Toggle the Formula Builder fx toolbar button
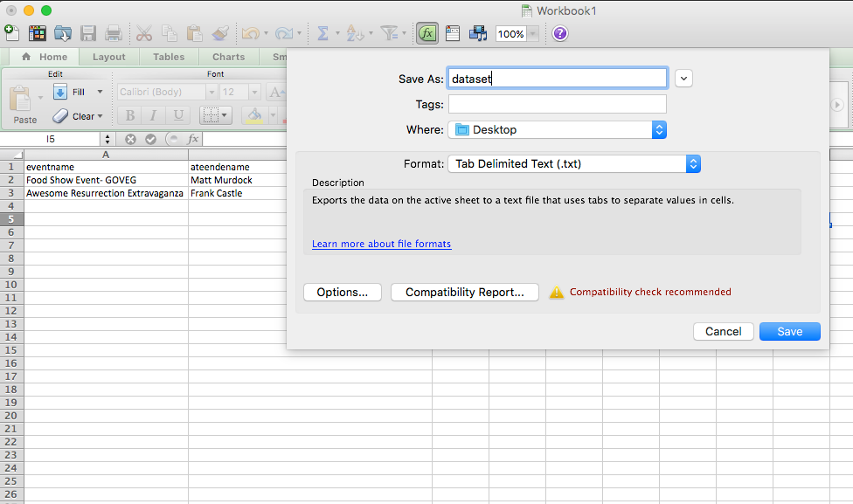Viewport: 853px width, 504px height. coord(427,33)
